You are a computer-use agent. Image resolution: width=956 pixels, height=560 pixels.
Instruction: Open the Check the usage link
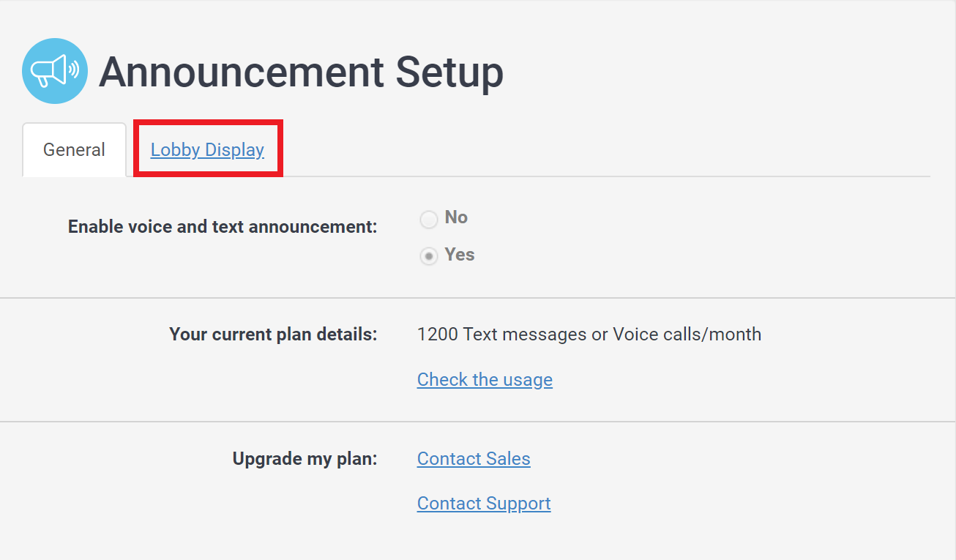click(x=485, y=379)
